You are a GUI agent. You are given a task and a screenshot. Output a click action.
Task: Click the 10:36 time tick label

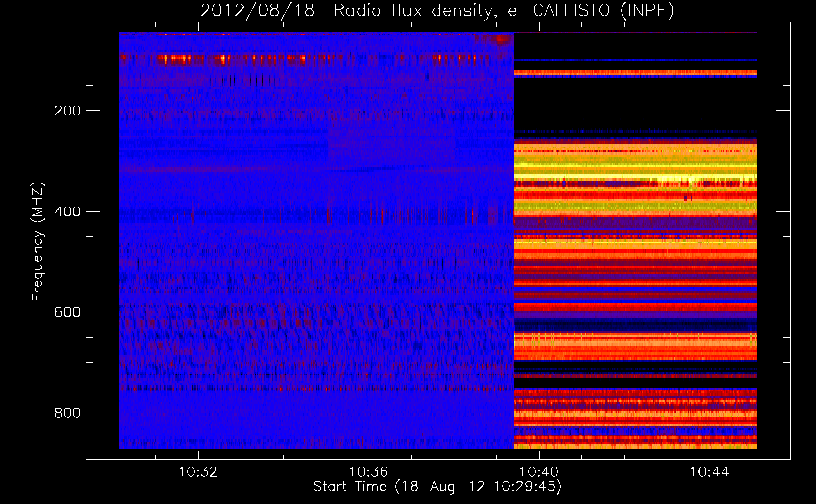[x=369, y=472]
